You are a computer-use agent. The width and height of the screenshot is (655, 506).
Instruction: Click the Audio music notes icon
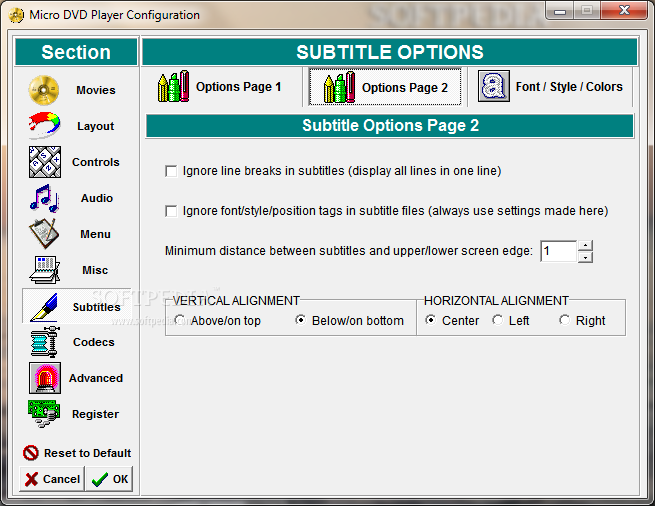45,198
